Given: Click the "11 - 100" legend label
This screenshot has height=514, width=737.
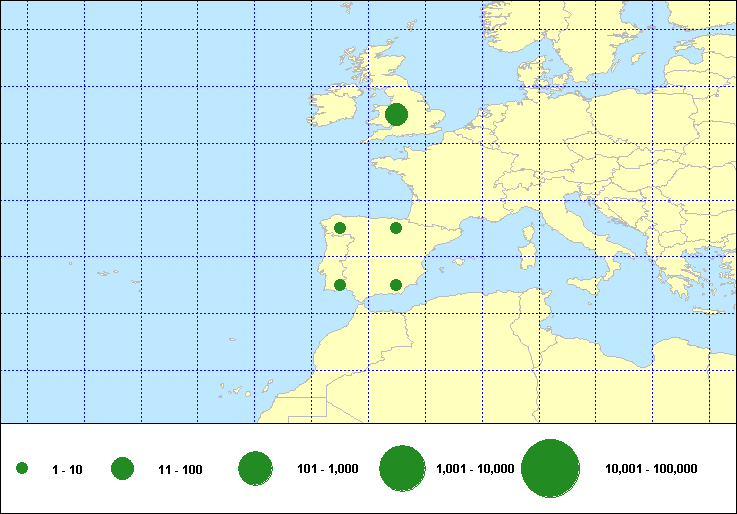Looking at the screenshot, I should point(180,470).
